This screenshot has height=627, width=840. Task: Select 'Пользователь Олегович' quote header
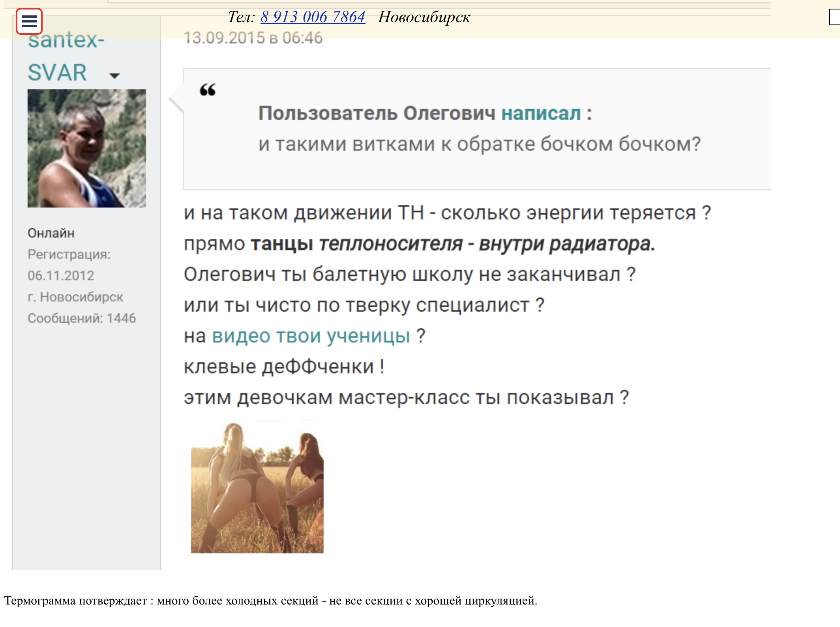click(377, 114)
